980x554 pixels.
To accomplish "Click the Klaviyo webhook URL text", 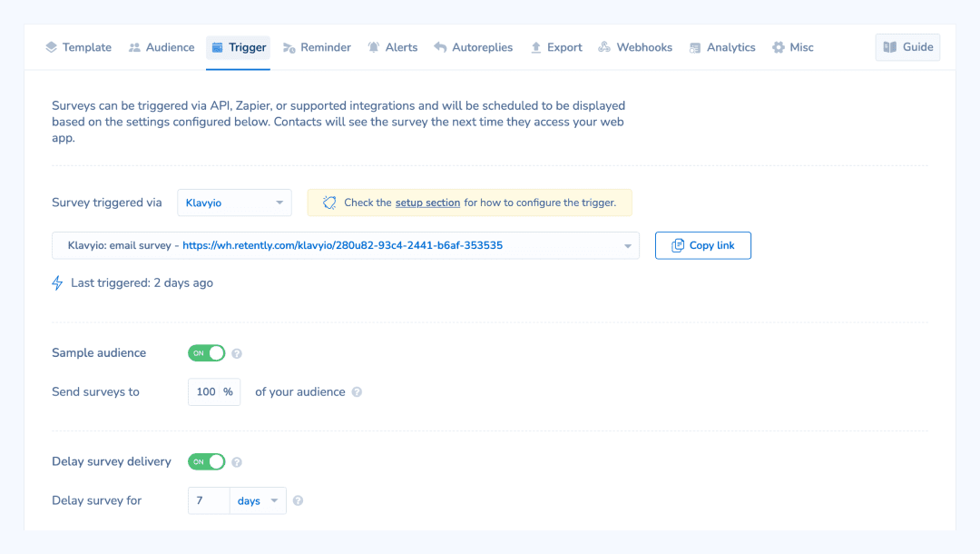I will point(342,246).
